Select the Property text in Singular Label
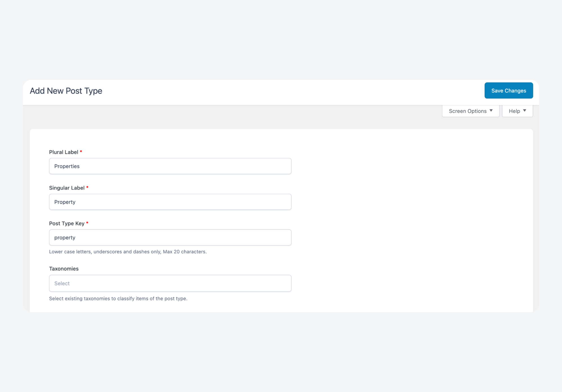Screen dimensions: 562x392 65,202
